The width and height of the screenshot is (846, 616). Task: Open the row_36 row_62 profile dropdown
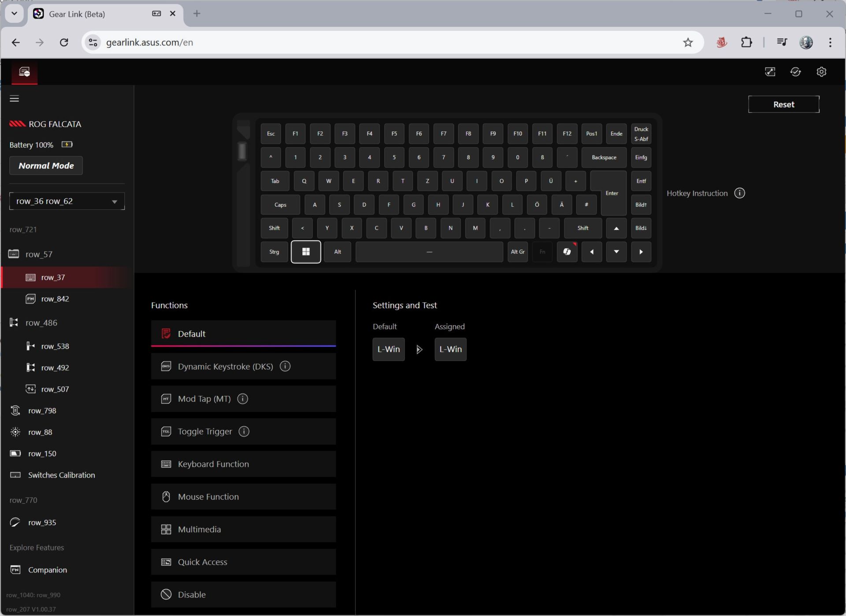(67, 201)
